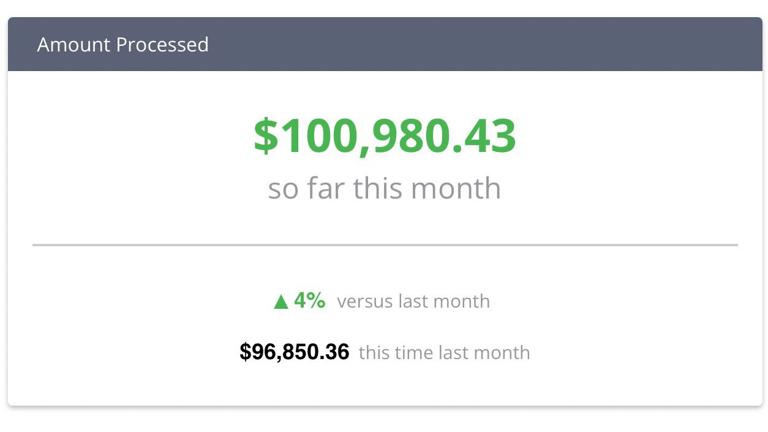768x432 pixels.
Task: Click the percent sign after the green 4
Action: click(x=316, y=300)
